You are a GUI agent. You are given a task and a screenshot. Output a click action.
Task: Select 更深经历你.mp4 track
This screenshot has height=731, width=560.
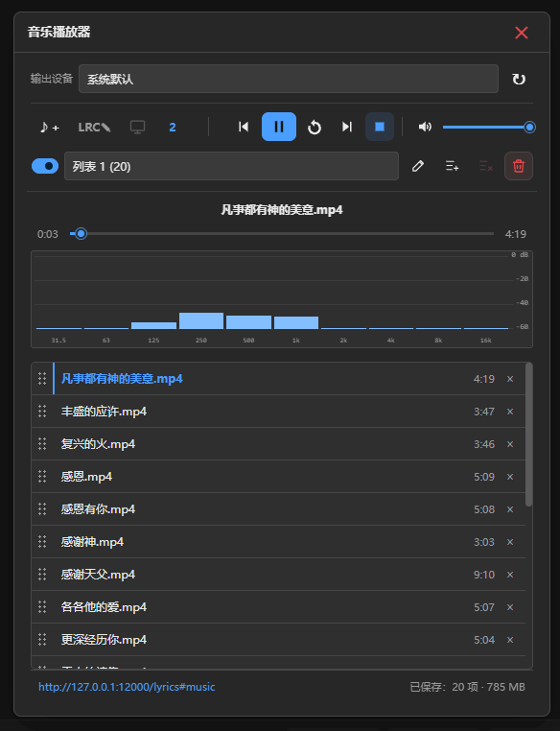pos(278,640)
